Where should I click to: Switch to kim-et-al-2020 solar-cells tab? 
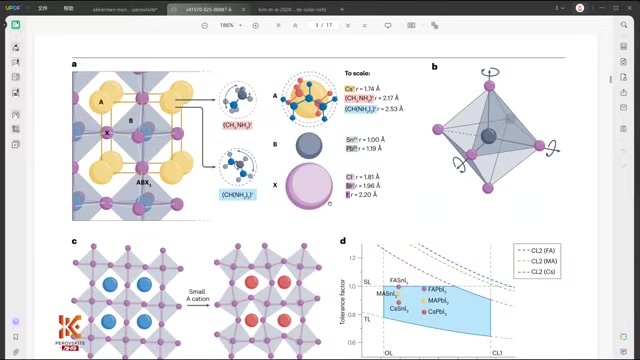[292, 9]
